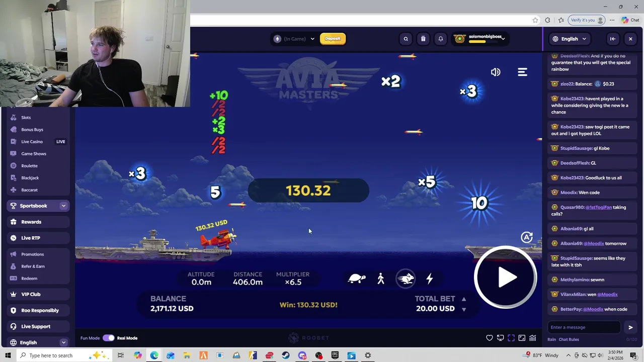Open Epic Games launcher from the taskbar
The image size is (644, 362).
335,355
